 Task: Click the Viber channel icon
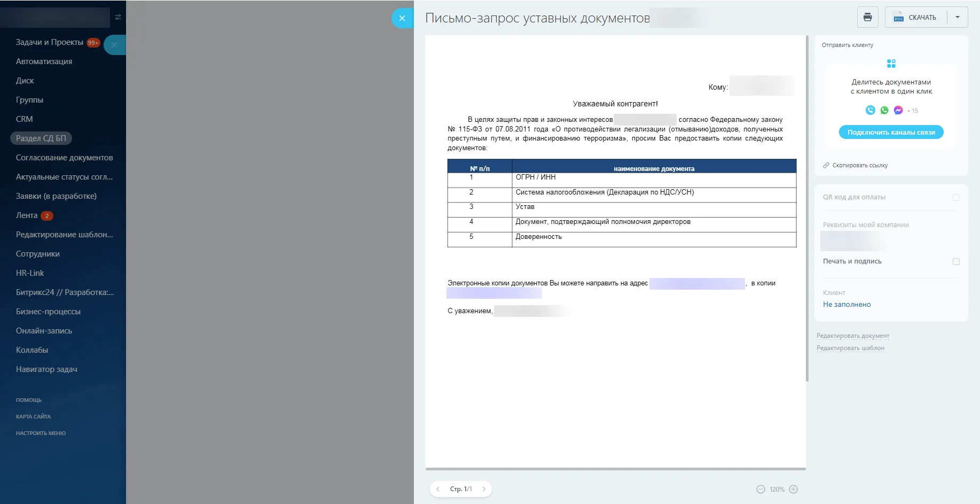coord(871,110)
